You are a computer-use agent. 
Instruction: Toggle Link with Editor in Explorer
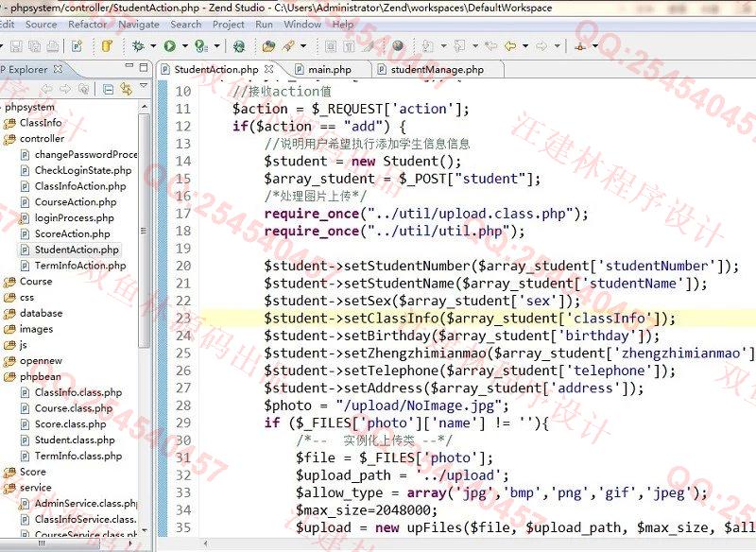(x=127, y=89)
